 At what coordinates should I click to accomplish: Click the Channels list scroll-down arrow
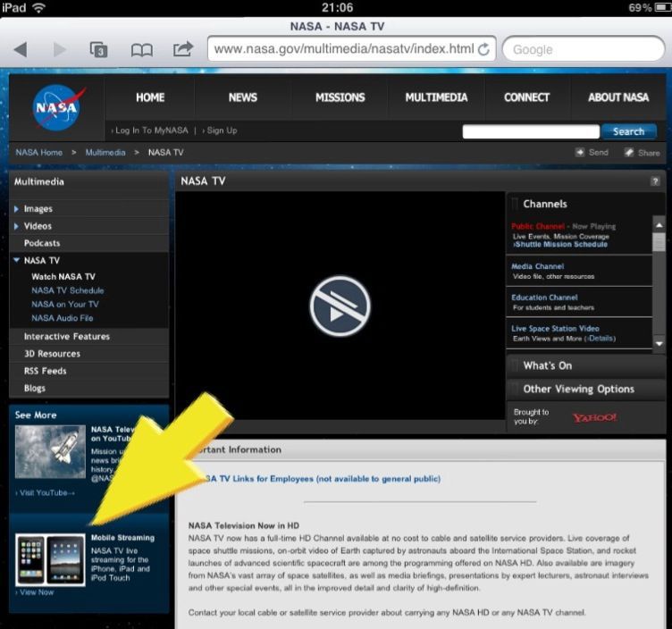(659, 344)
